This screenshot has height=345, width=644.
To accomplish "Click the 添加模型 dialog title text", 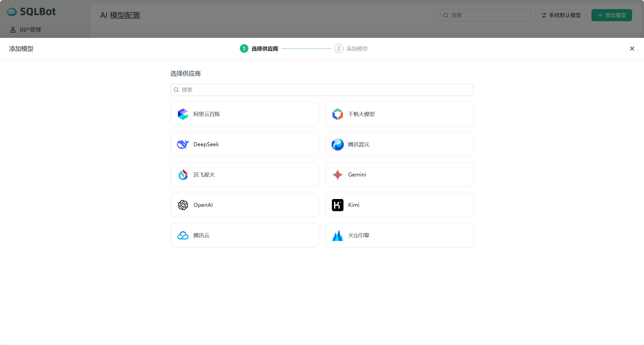I will pyautogui.click(x=21, y=49).
